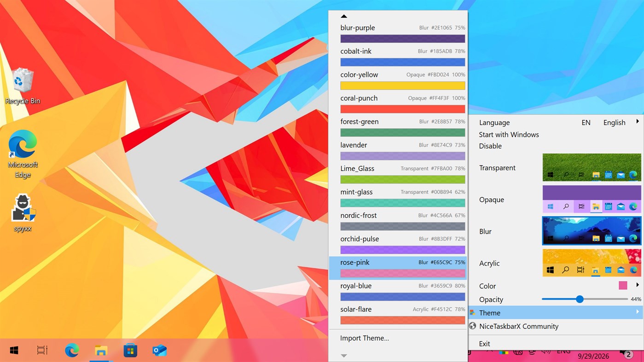The image size is (644, 362).
Task: Apply the solar-flare theme
Action: click(x=398, y=315)
